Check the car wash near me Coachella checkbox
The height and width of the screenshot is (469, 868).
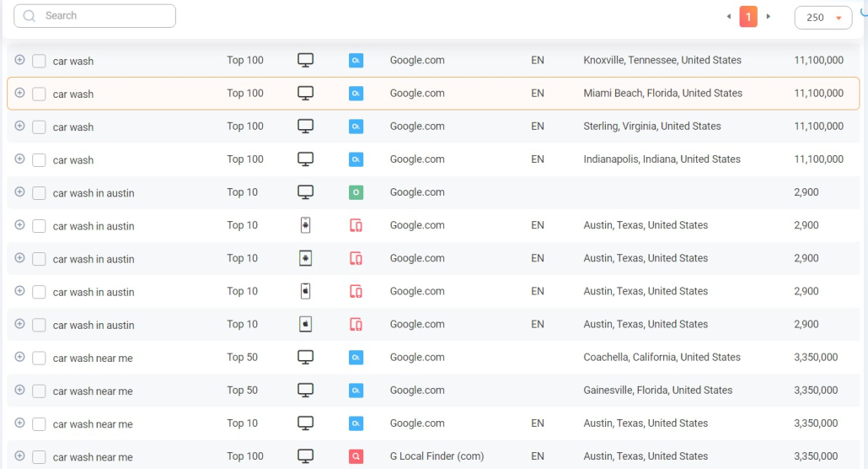click(39, 358)
